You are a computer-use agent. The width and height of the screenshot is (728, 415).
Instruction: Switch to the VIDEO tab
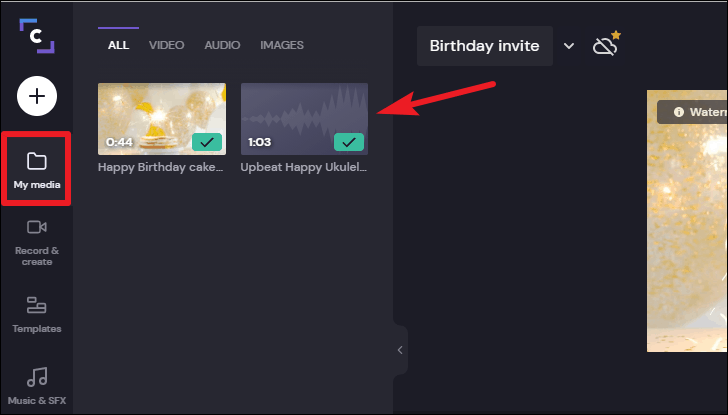click(167, 45)
